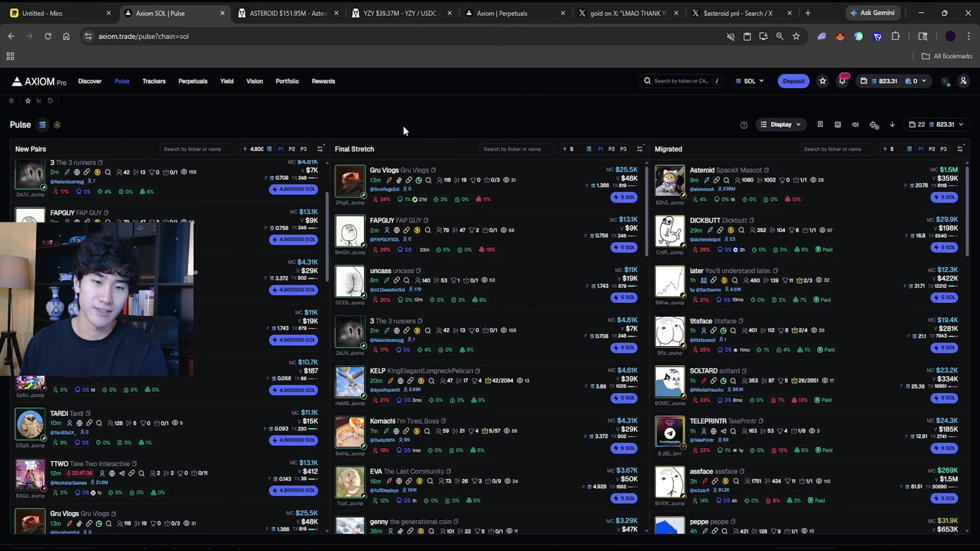Select preset P3 in Final Stretch

point(624,149)
